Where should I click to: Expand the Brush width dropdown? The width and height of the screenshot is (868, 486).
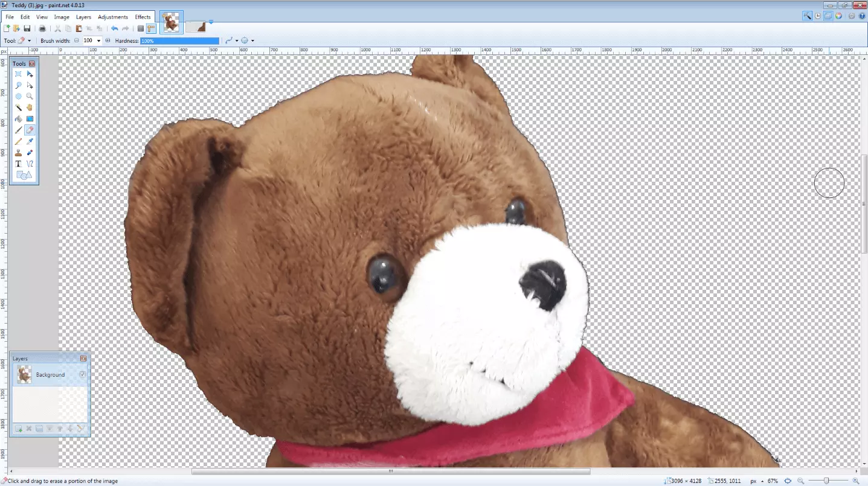pyautogui.click(x=98, y=40)
